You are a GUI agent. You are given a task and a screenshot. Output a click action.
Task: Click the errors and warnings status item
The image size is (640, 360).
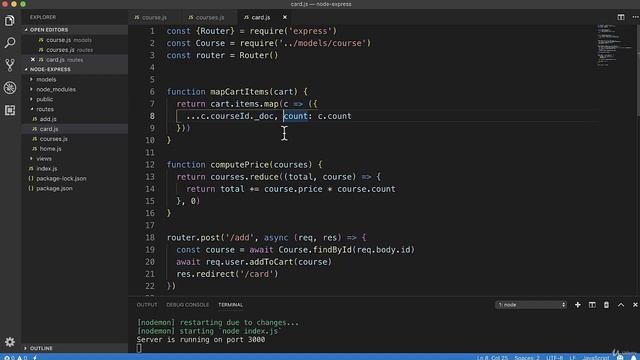click(16, 358)
